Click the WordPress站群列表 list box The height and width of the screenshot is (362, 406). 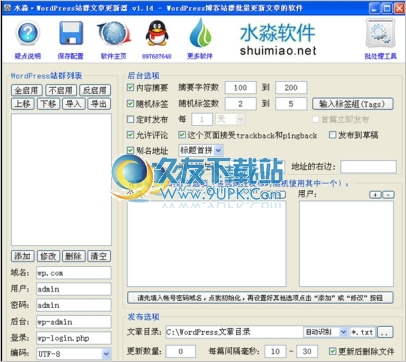point(61,180)
